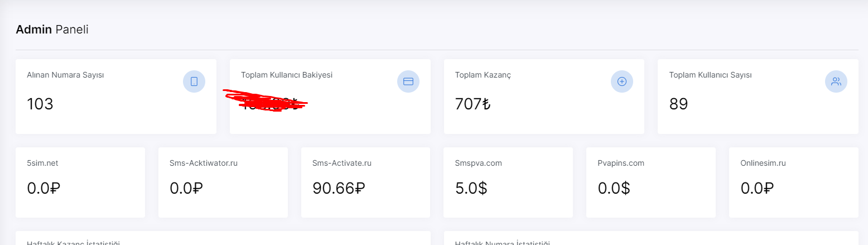Open the 5sim.net balance card
The image size is (868, 245).
coord(80,182)
